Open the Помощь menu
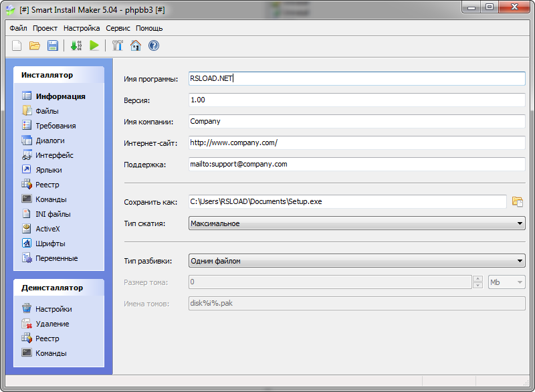The height and width of the screenshot is (392, 535). (x=149, y=28)
